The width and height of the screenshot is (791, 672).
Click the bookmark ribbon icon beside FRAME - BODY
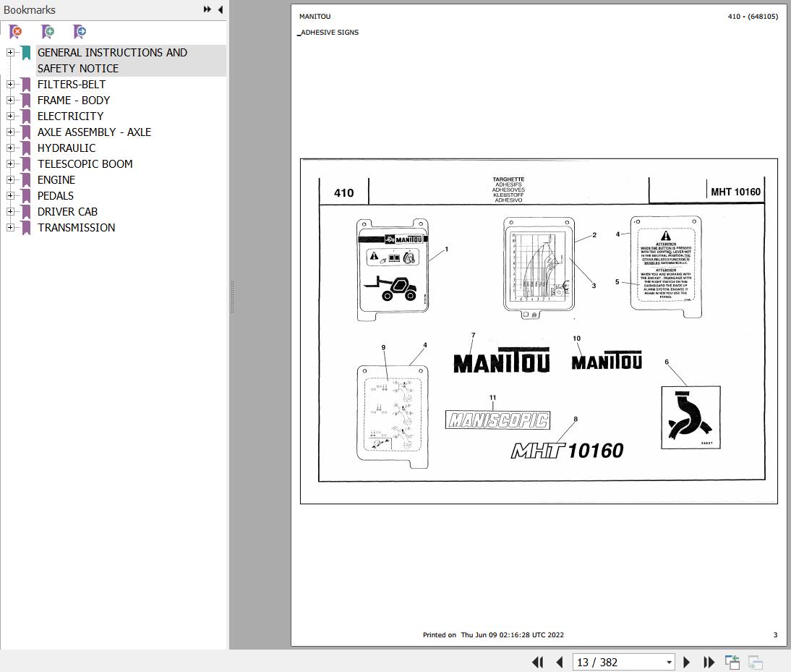[x=26, y=101]
